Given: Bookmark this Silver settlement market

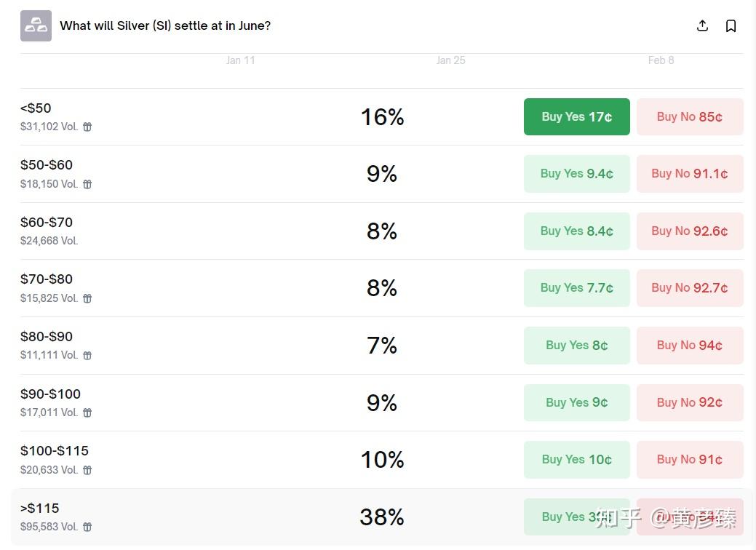Looking at the screenshot, I should pyautogui.click(x=731, y=26).
